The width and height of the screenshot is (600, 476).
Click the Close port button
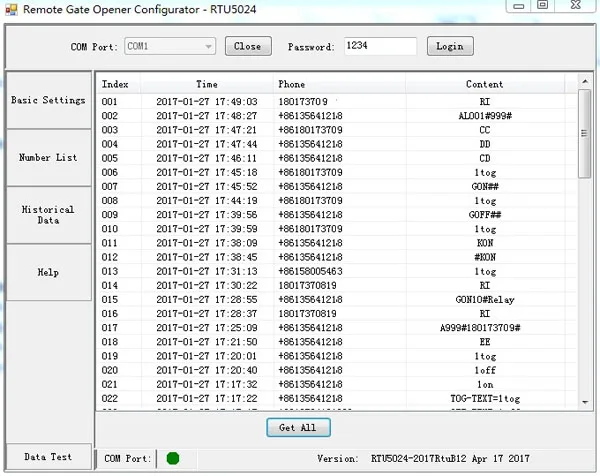click(x=248, y=46)
